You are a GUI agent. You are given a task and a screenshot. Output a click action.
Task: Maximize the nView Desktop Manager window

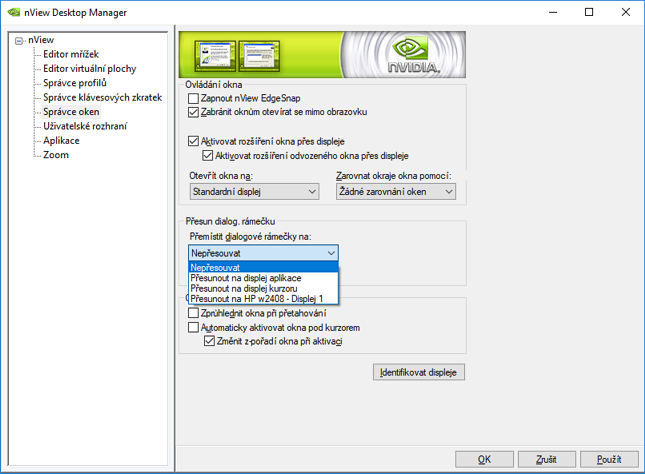tap(589, 12)
